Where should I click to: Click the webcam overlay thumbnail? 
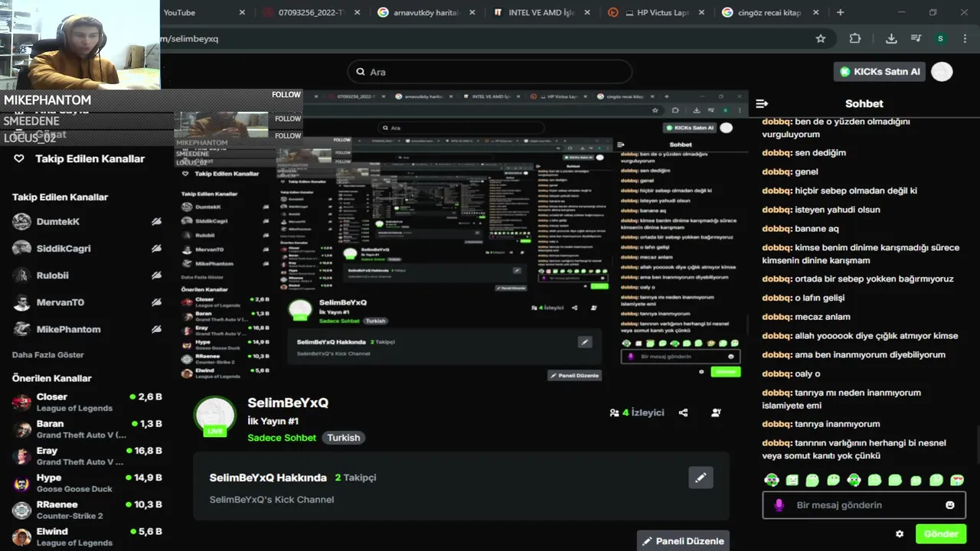(80, 44)
